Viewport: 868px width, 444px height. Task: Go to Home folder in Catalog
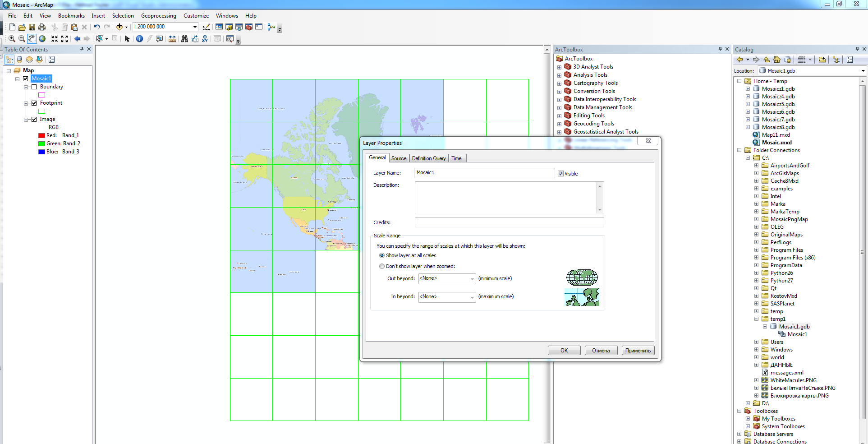click(776, 60)
